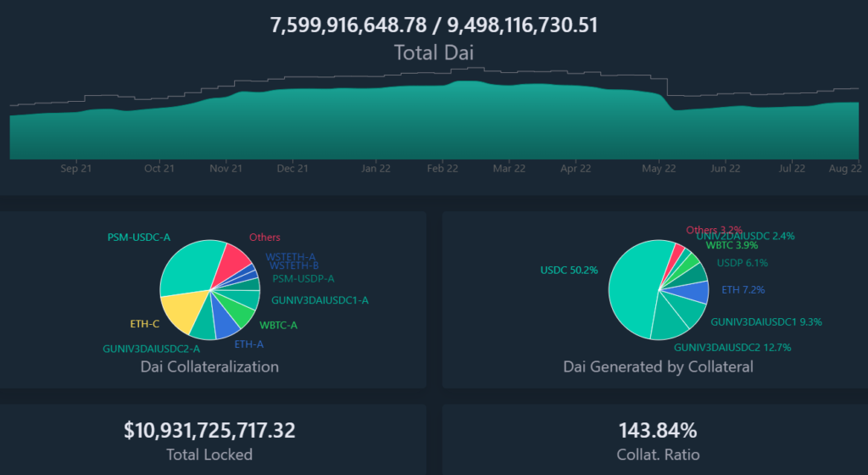Select the PSM-USDC-A legend label
The image size is (868, 475).
pos(138,237)
